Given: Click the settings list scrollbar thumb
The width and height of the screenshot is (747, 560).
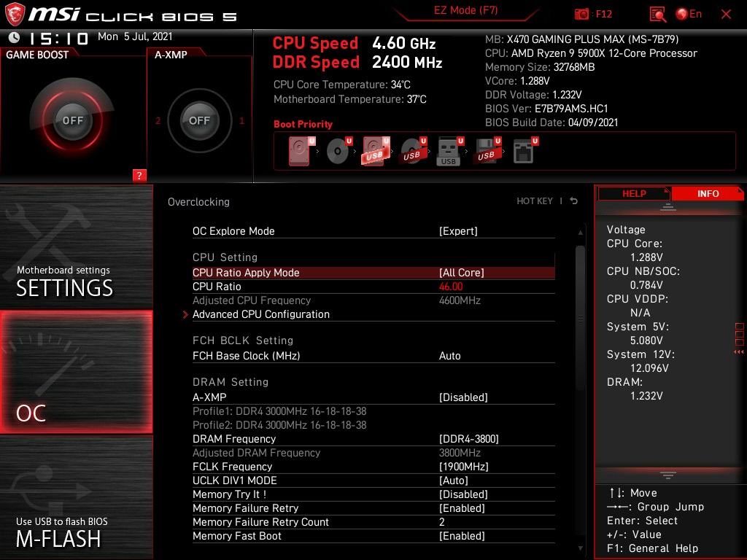Looking at the screenshot, I should (580, 318).
